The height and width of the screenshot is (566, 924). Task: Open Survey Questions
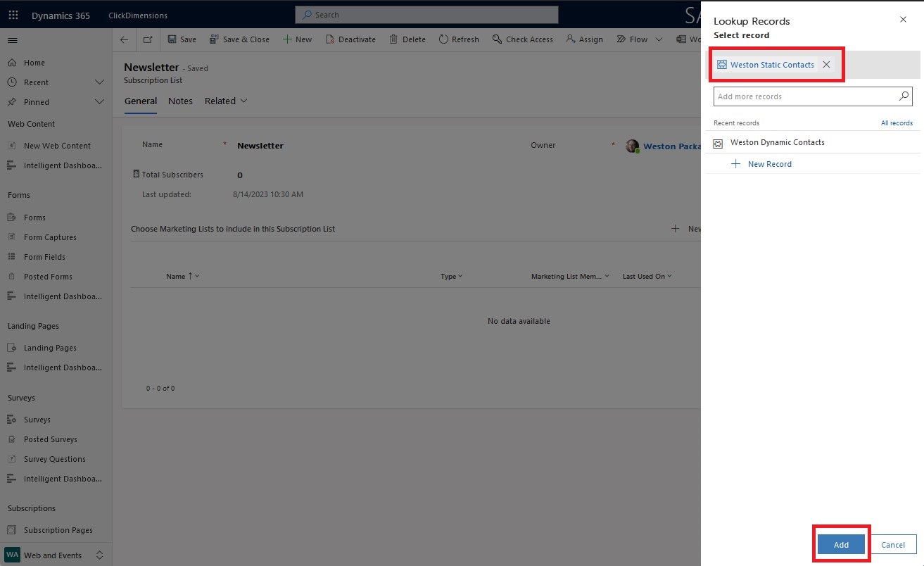[56, 459]
